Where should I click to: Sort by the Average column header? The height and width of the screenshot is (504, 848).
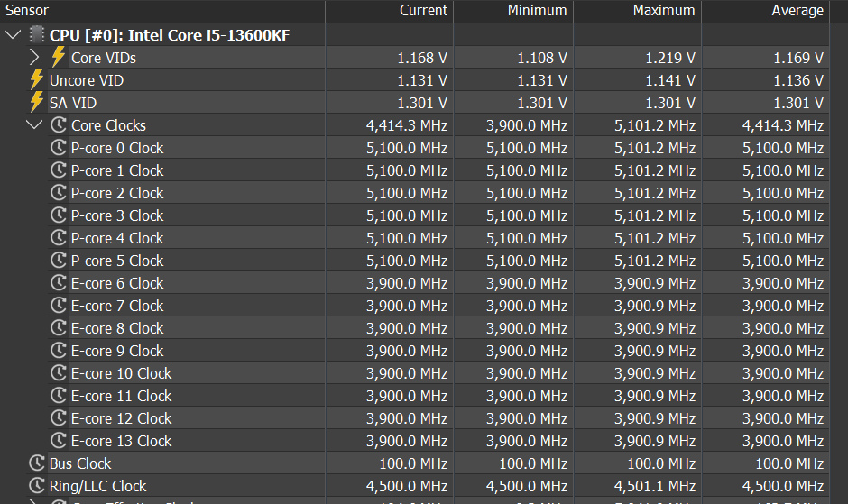click(x=765, y=11)
